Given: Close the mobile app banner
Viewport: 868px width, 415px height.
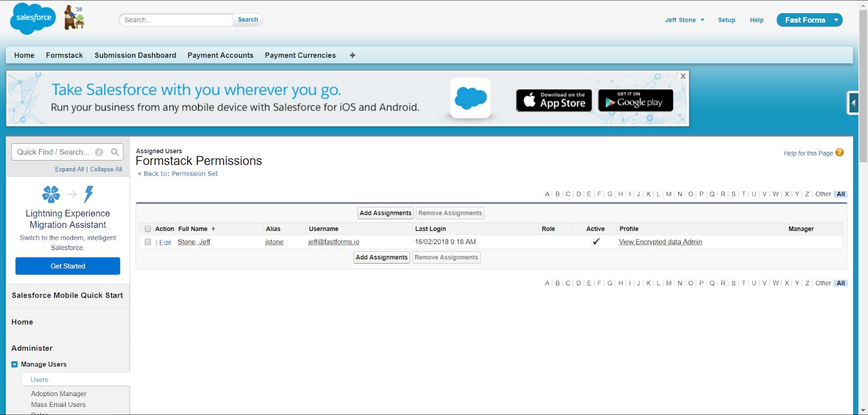Looking at the screenshot, I should click(x=683, y=76).
